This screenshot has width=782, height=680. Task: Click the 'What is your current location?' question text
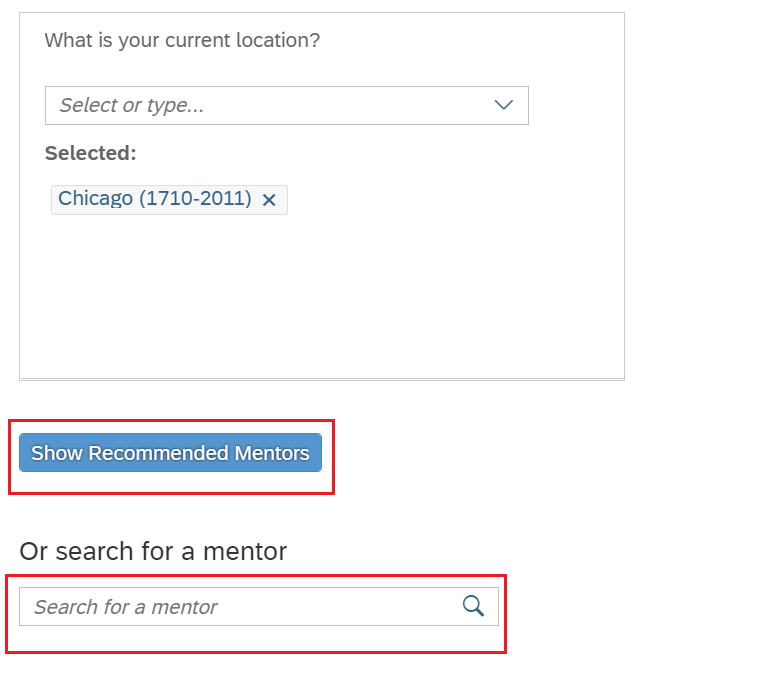click(182, 40)
